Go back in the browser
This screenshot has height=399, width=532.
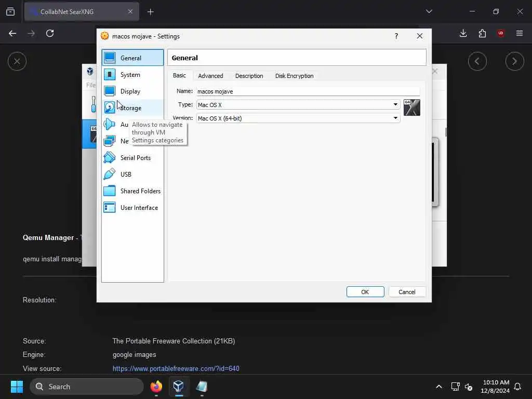pyautogui.click(x=12, y=33)
